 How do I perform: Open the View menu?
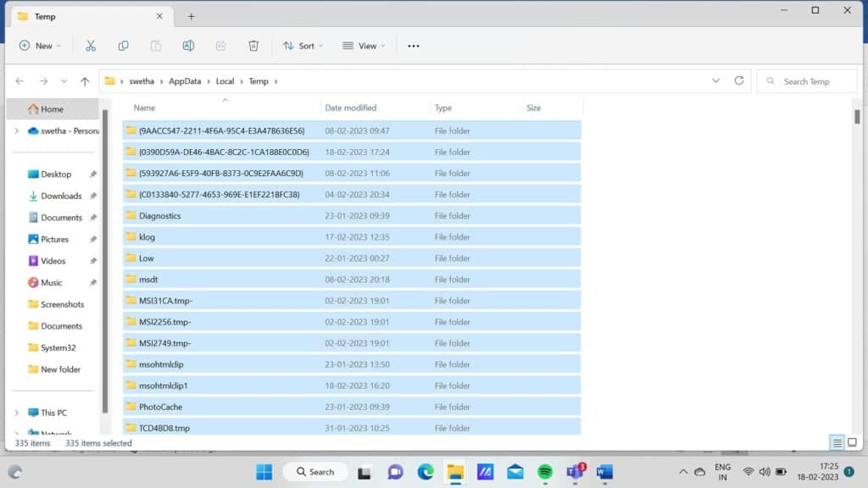pos(364,46)
